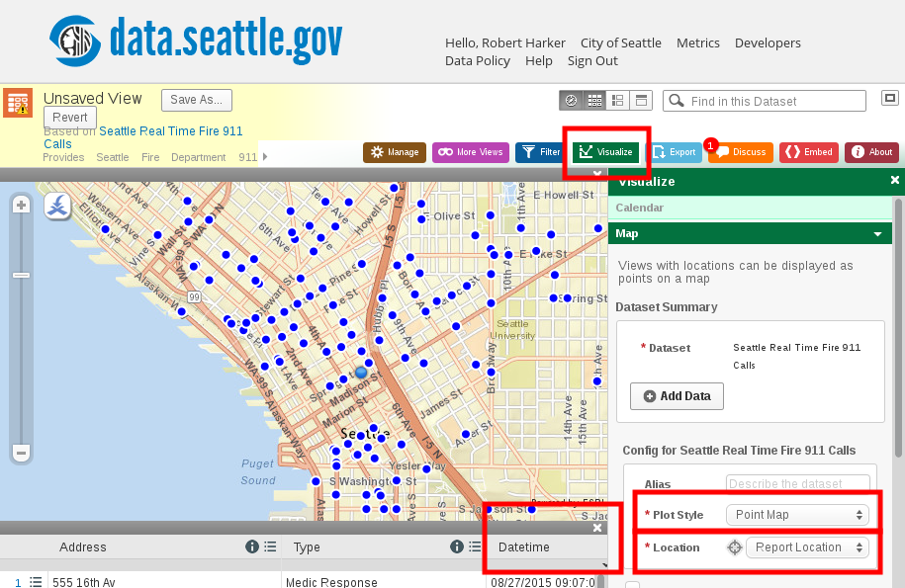Screen dimensions: 905x588
Task: Open the Metrics menu item
Action: 698,42
